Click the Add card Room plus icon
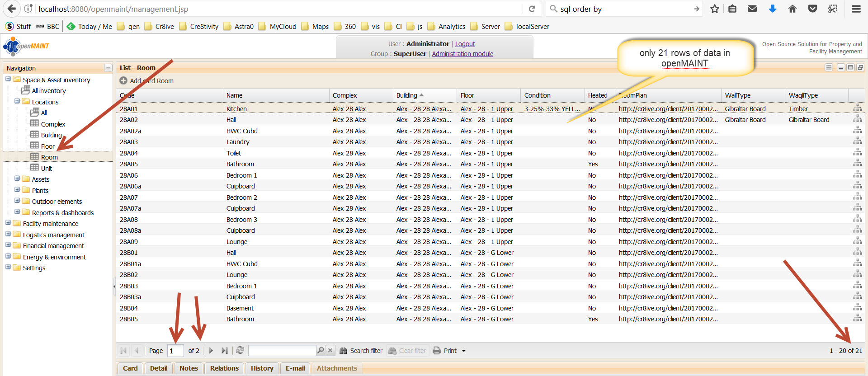This screenshot has height=376, width=868. coord(123,81)
